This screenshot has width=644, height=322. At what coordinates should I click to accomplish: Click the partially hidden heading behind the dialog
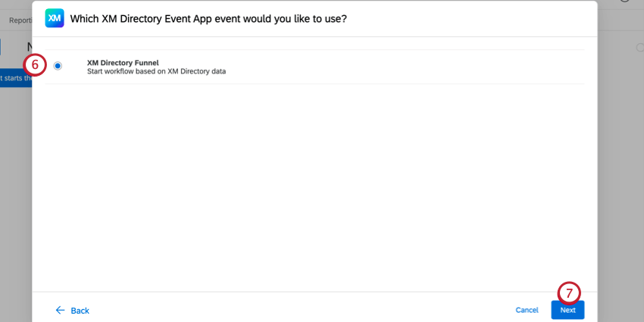30,47
